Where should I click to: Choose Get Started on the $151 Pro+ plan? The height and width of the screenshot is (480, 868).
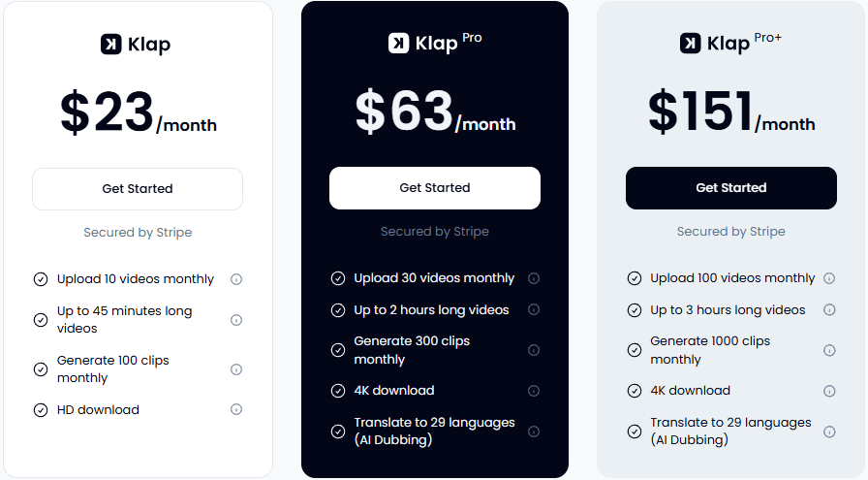coord(730,188)
